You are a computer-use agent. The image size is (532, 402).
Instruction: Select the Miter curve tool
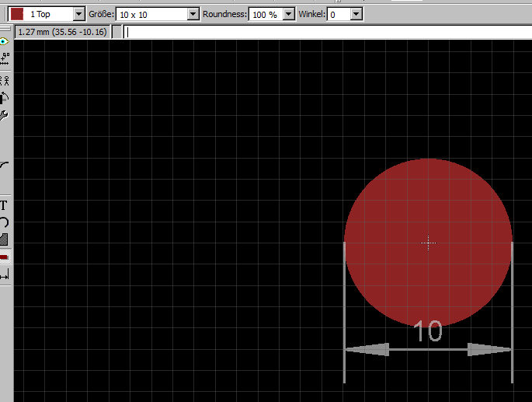5,166
